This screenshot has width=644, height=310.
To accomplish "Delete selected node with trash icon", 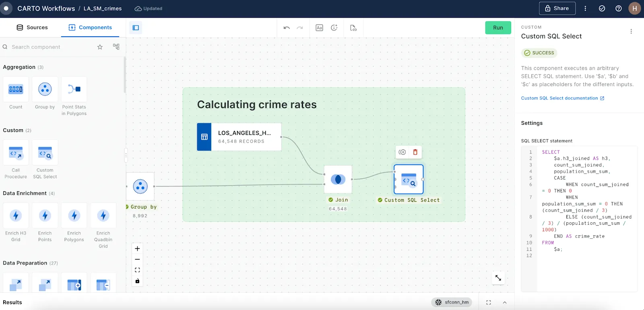I will pyautogui.click(x=415, y=152).
